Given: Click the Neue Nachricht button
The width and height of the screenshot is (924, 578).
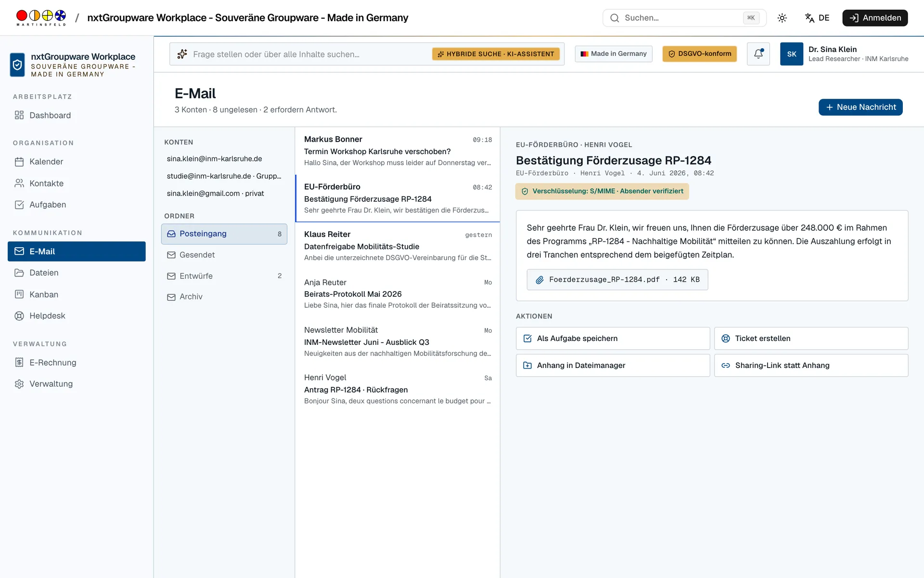Looking at the screenshot, I should tap(860, 107).
